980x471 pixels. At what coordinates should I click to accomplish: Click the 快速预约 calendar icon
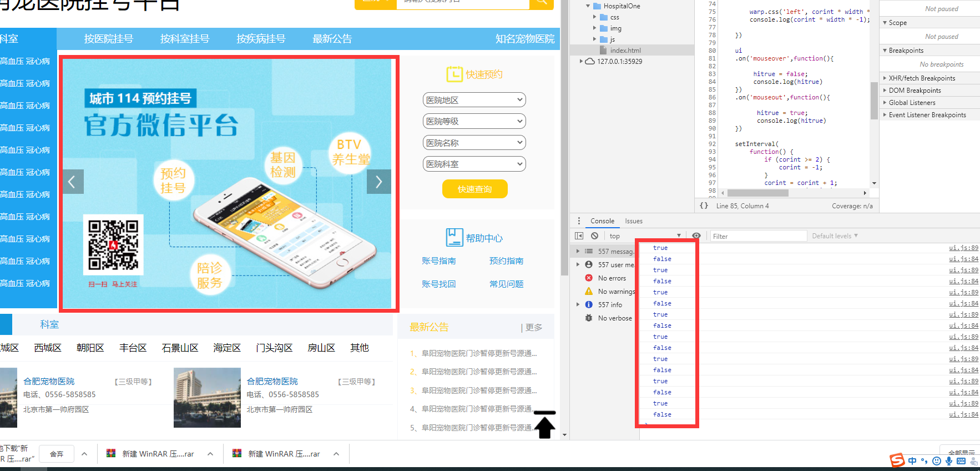tap(454, 74)
